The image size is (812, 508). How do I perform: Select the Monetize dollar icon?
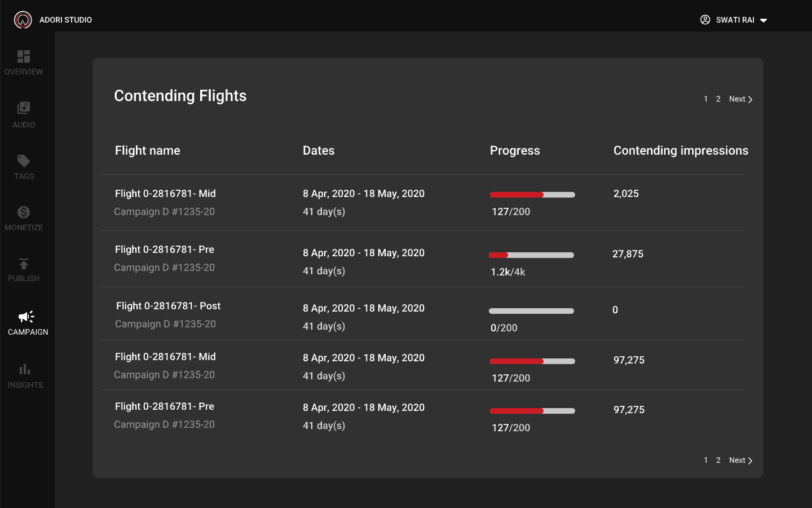tap(24, 212)
